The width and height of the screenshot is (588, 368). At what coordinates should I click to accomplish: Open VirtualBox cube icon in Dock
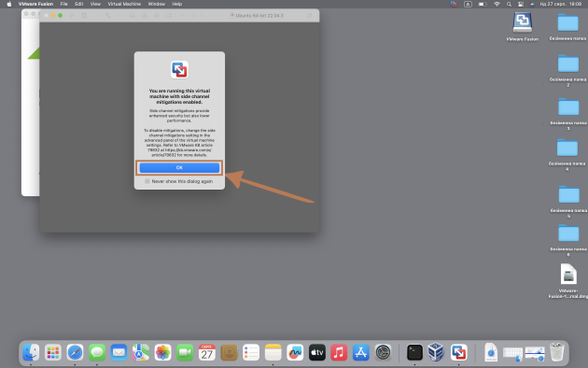point(436,352)
